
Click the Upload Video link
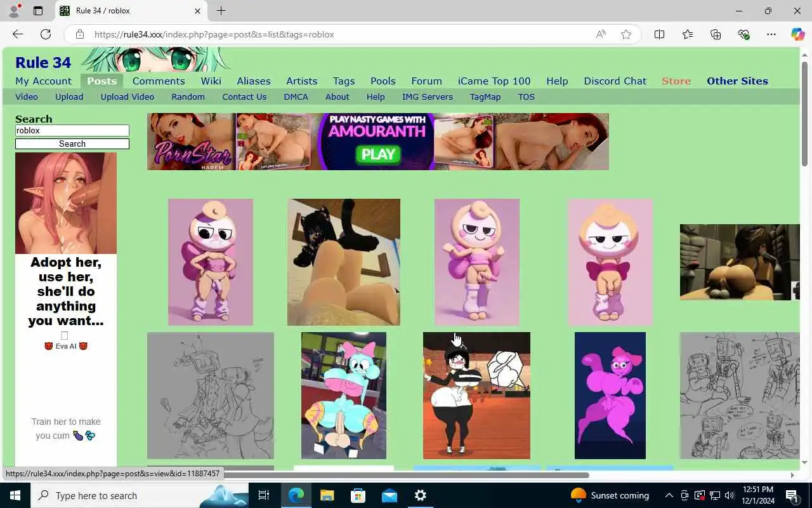128,97
